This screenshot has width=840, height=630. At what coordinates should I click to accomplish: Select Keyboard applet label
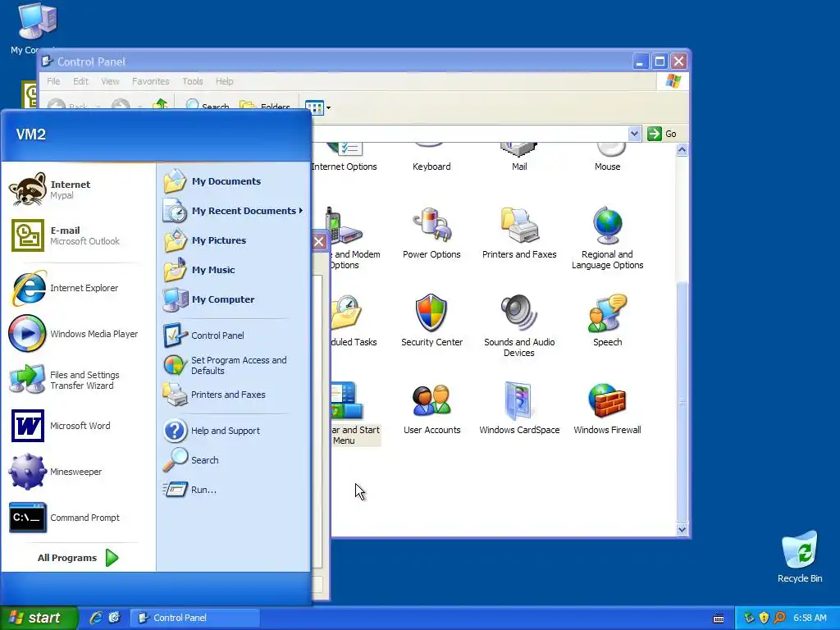431,167
